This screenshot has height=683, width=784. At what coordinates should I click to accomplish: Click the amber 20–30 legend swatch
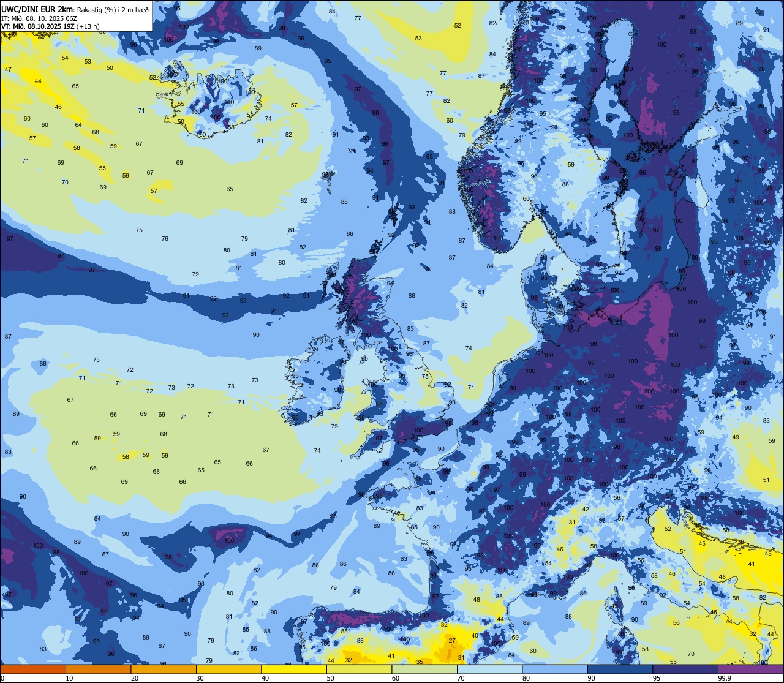(x=164, y=670)
